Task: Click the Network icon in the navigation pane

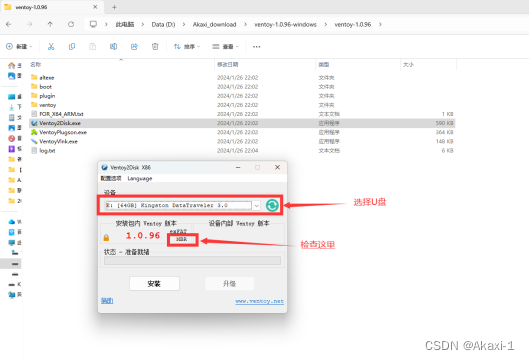Action: click(x=11, y=295)
